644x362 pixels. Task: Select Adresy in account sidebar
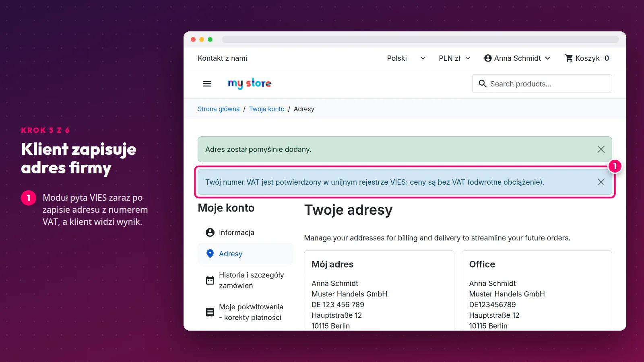coord(246,254)
